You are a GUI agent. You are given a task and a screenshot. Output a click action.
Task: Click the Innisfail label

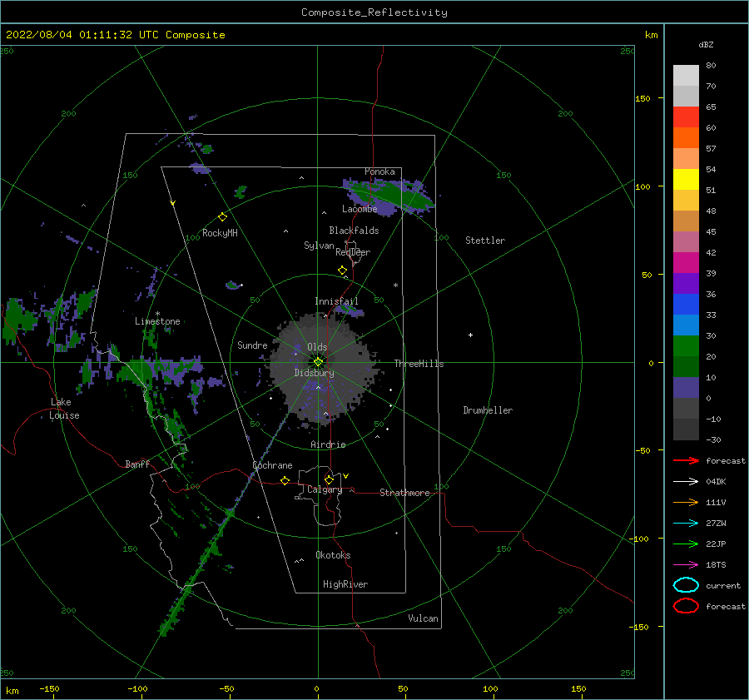(x=336, y=301)
